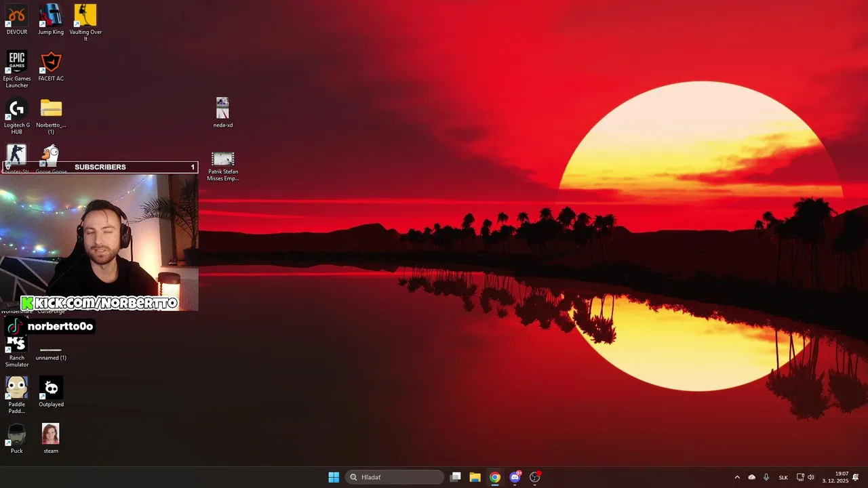Open the OneDrive cloud tray icon
868x488 pixels.
pos(751,477)
